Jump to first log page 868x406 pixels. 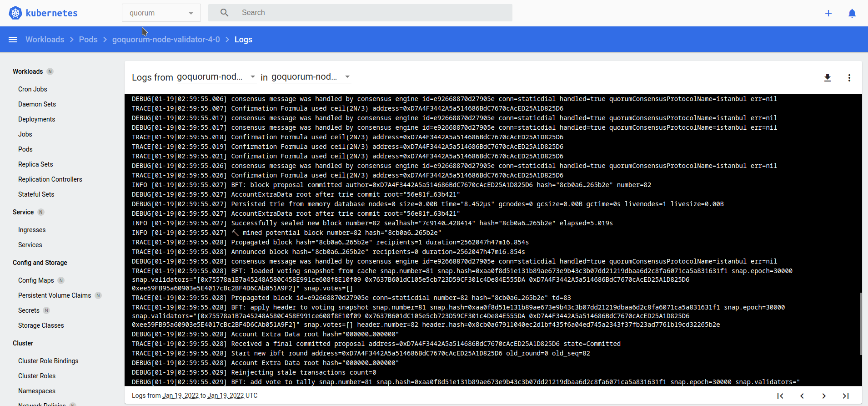tap(780, 396)
